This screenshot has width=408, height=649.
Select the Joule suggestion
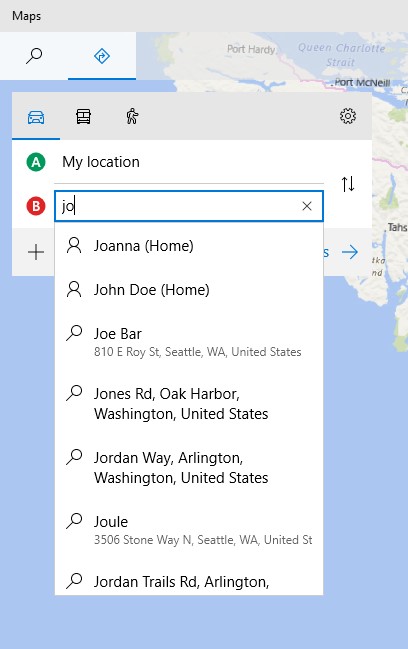click(x=189, y=530)
